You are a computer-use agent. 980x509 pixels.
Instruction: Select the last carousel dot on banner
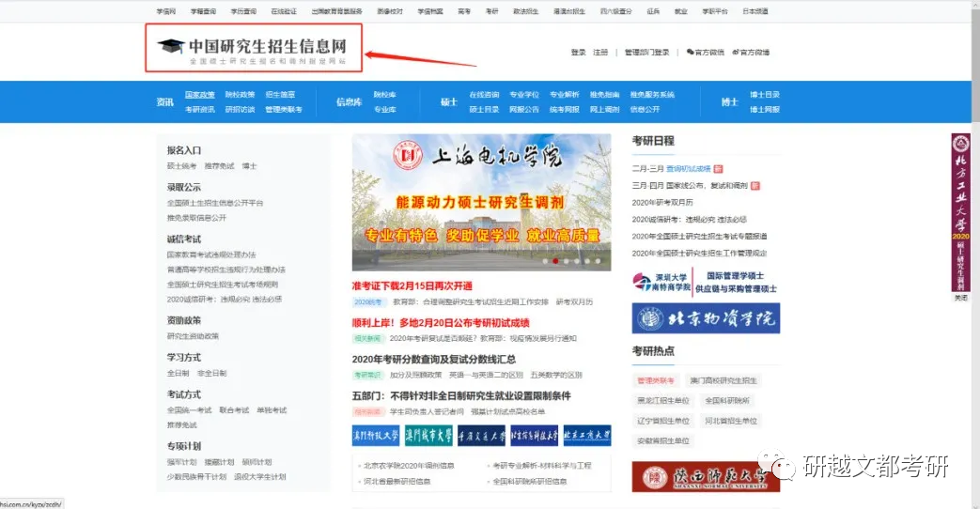tap(598, 261)
